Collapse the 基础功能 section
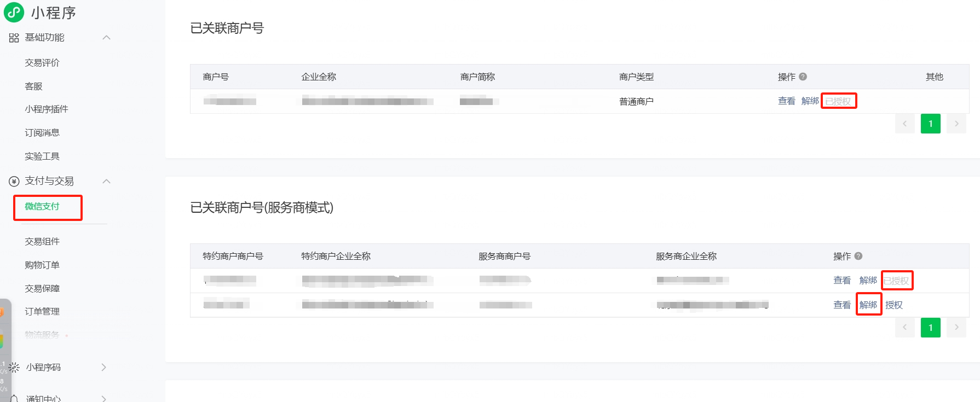The height and width of the screenshot is (402, 980). tap(106, 38)
